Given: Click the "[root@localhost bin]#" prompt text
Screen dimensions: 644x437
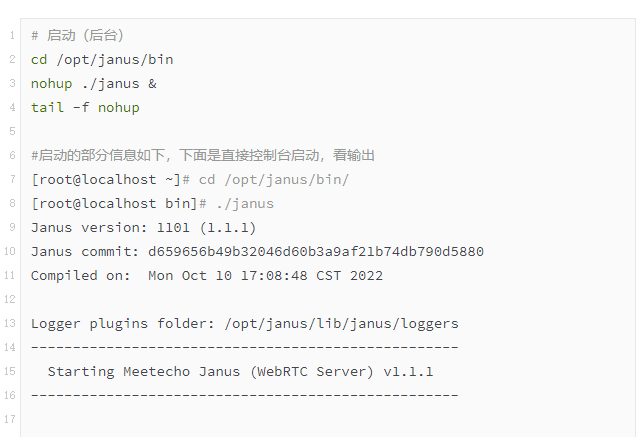Looking at the screenshot, I should click(x=118, y=204).
